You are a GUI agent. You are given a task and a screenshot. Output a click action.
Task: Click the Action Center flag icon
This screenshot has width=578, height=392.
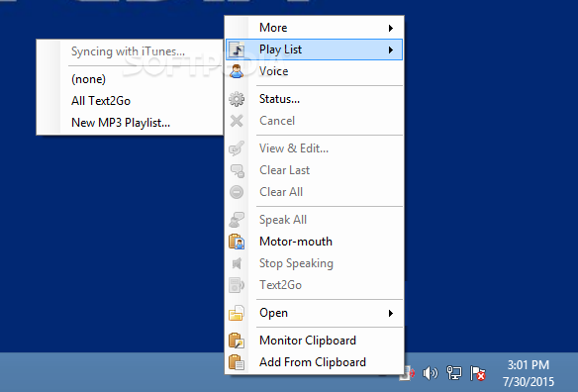point(478,373)
